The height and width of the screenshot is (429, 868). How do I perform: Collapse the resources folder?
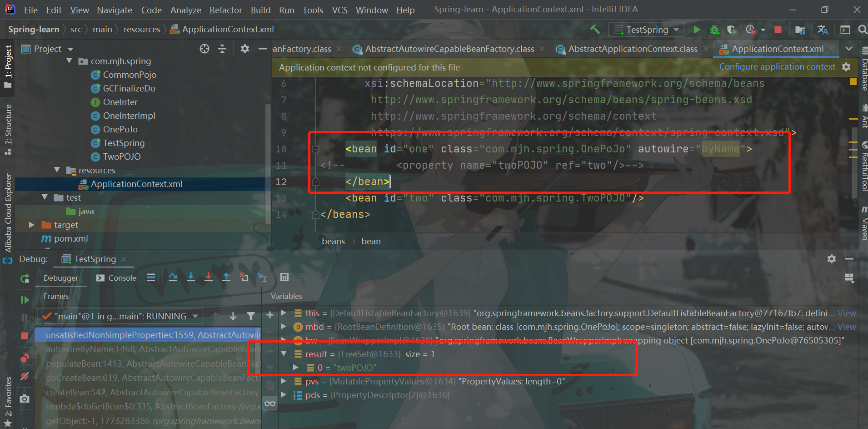click(57, 170)
